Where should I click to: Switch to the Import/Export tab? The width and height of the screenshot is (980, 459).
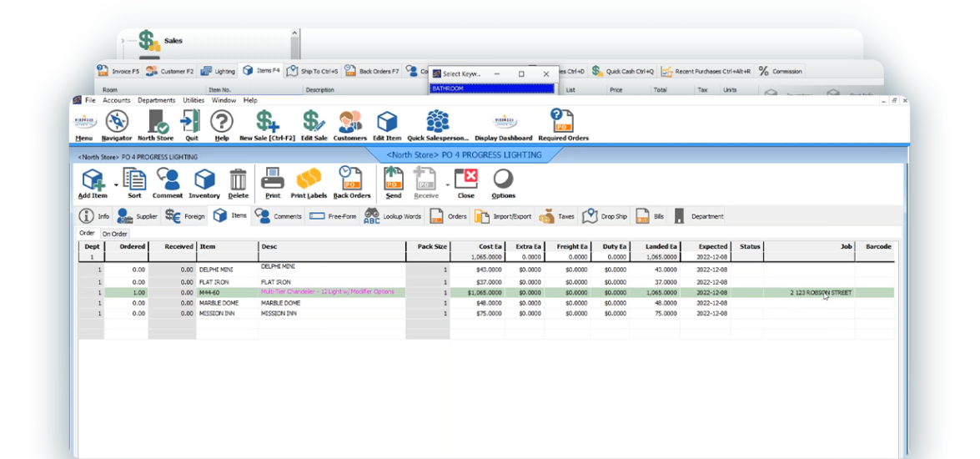tap(503, 216)
